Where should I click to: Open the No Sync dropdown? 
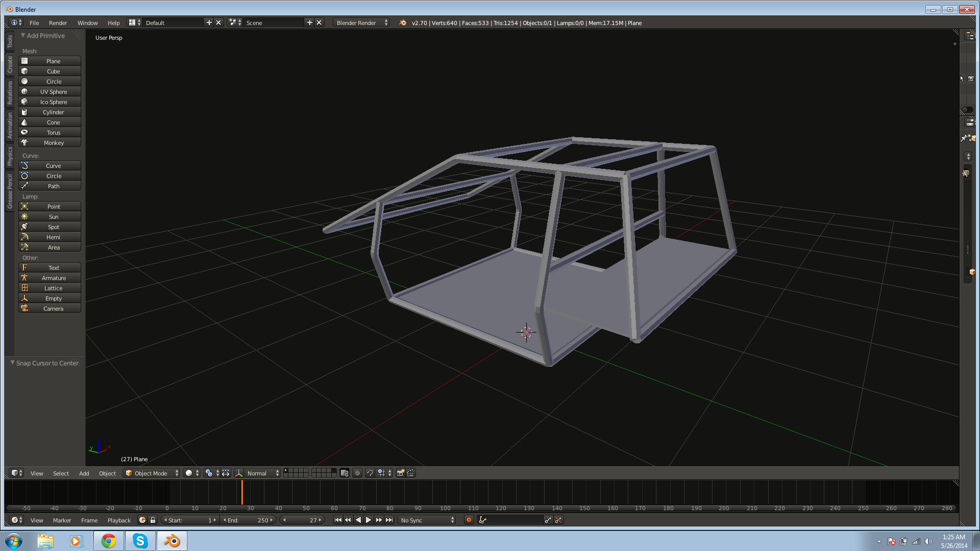click(427, 520)
